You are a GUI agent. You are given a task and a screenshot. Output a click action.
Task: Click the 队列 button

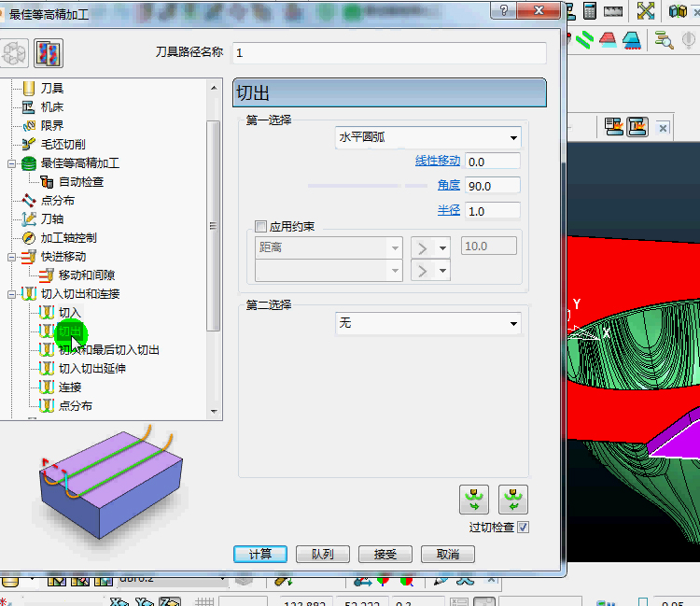coord(323,555)
